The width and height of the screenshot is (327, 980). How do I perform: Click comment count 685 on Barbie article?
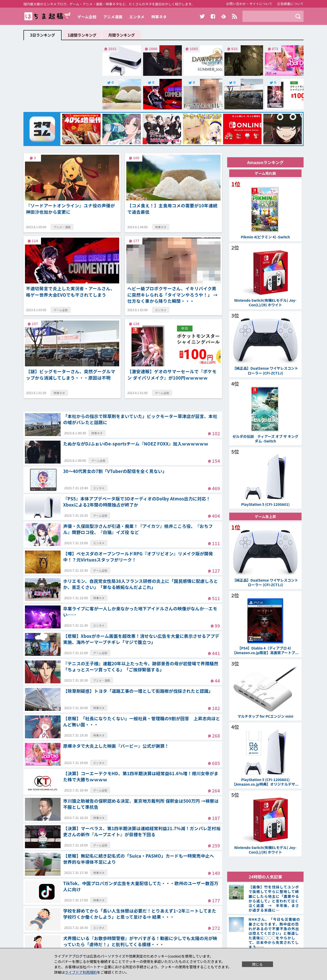coord(214,763)
